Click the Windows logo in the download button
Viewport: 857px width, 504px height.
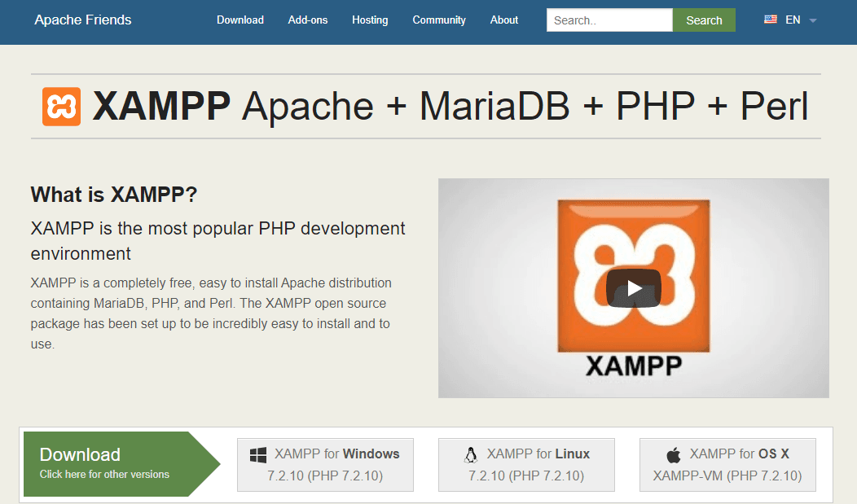pos(258,455)
